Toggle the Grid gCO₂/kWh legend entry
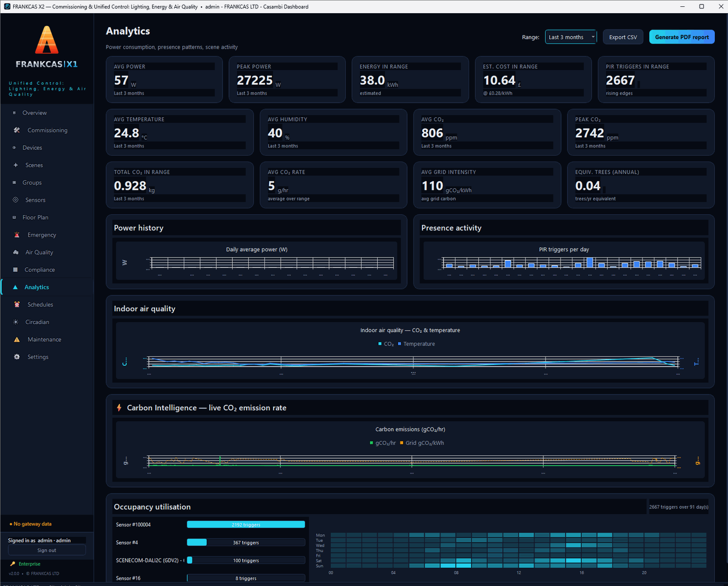Viewport: 728px width, 586px height. click(x=422, y=443)
